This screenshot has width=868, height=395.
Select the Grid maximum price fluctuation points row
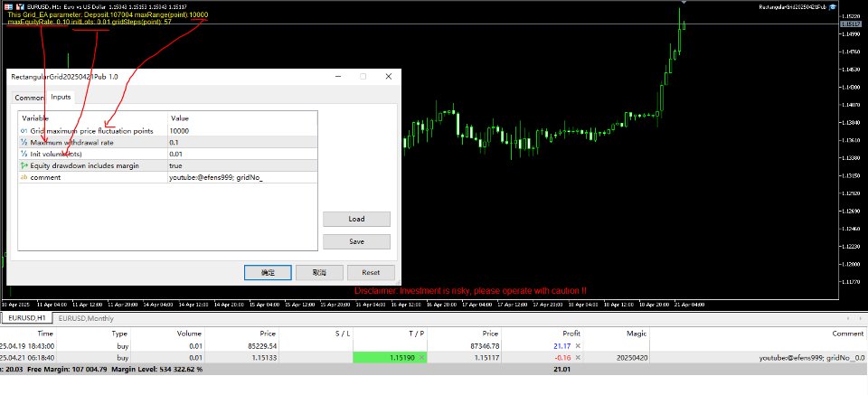click(93, 131)
